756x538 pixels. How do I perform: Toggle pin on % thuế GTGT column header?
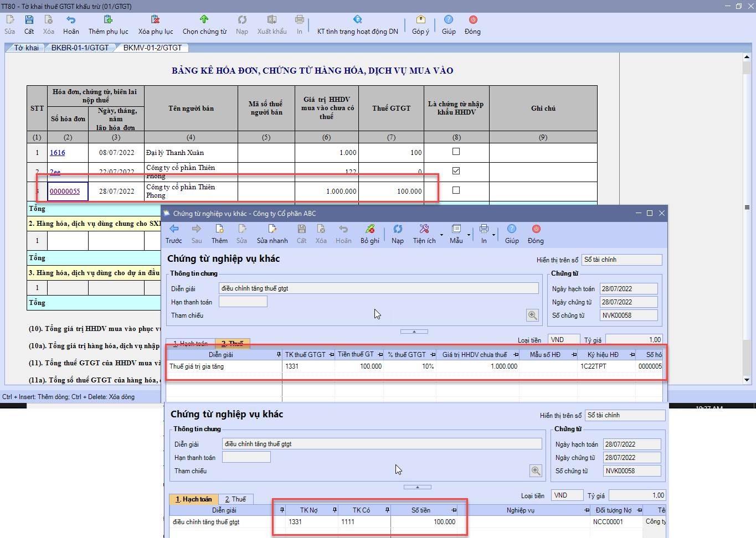433,355
